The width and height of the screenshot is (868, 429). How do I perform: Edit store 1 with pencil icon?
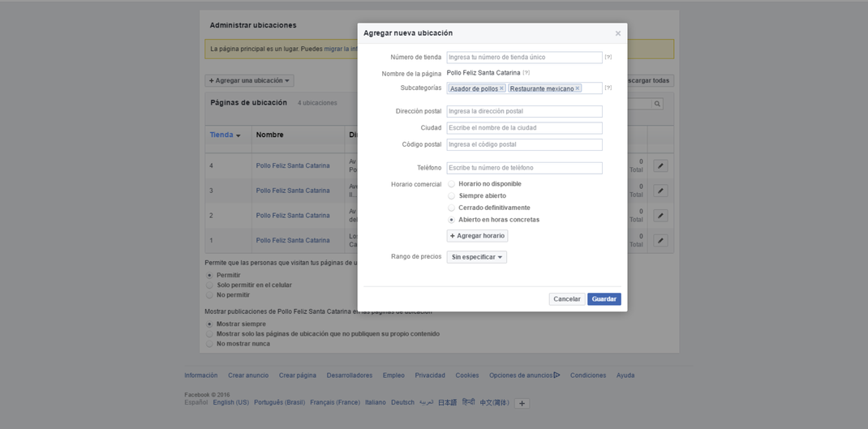coord(660,240)
